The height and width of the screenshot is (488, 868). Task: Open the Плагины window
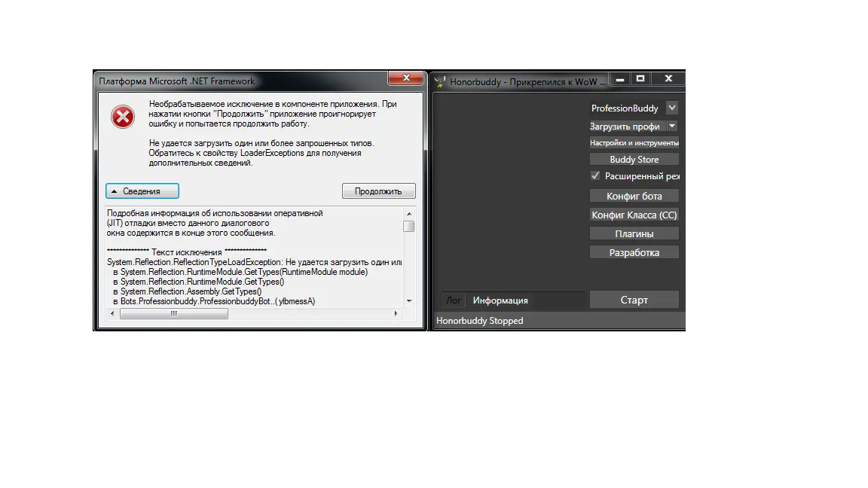[634, 233]
